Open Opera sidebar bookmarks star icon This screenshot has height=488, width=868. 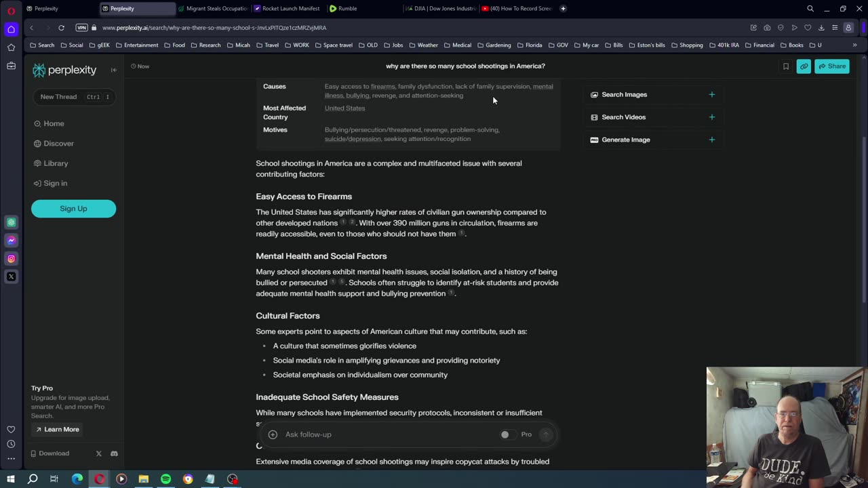click(x=11, y=47)
